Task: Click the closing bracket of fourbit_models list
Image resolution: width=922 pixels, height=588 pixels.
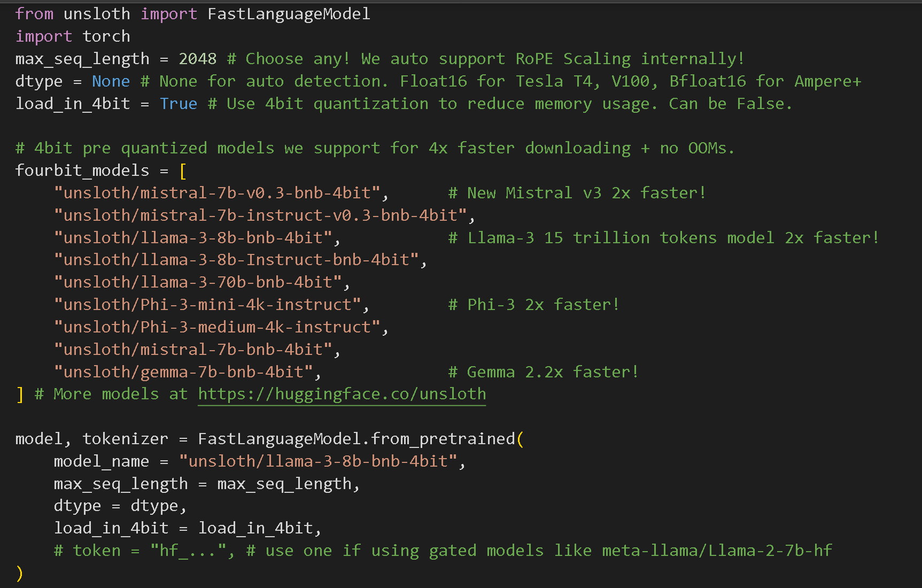Action: tap(20, 394)
